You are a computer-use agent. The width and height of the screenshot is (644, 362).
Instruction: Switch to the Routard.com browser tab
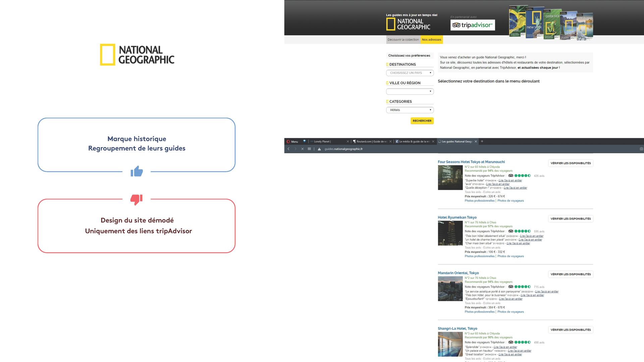tap(372, 141)
